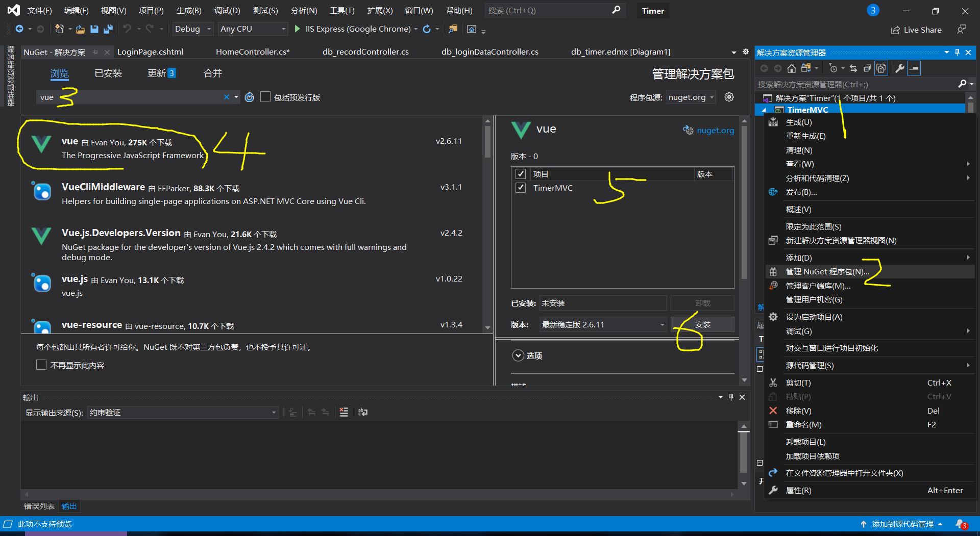Click the NuGet search input field
Viewport: 980px width, 536px height.
[138, 97]
